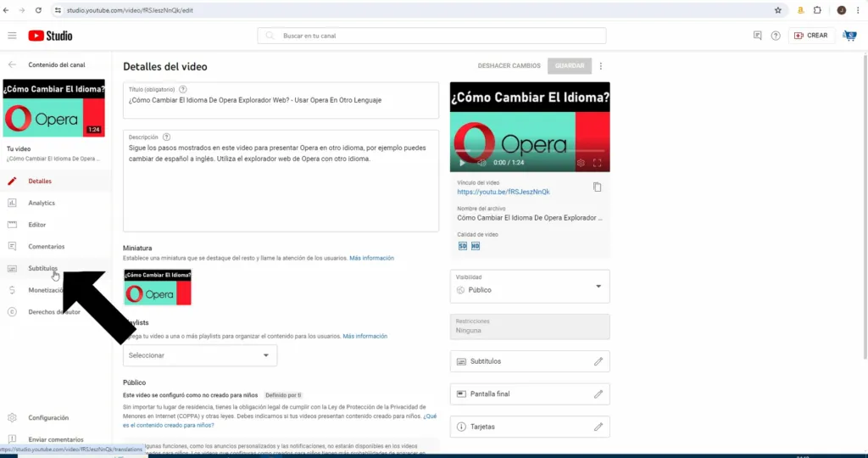Viewport: 868px width, 458px height.
Task: Enter fullscreen in video preview
Action: coord(598,163)
